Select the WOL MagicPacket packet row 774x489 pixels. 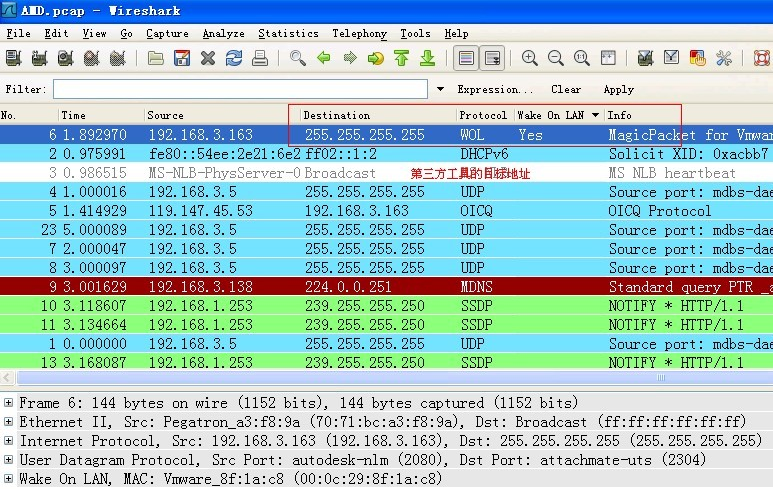tap(387, 135)
